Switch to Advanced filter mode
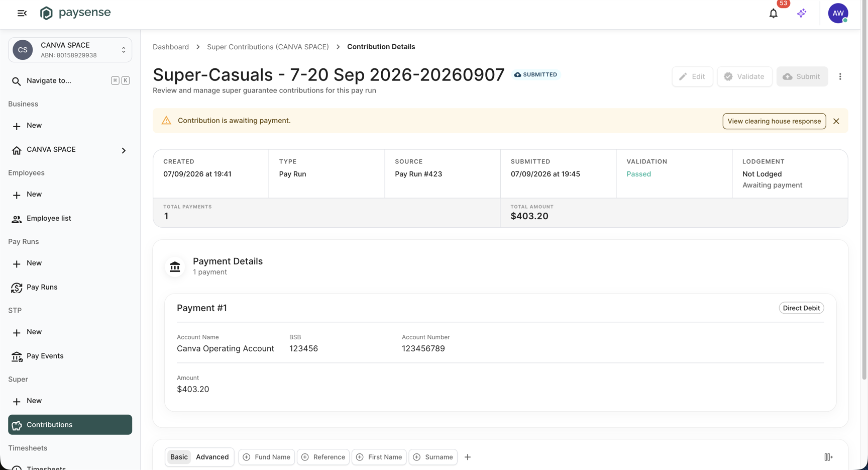This screenshot has height=470, width=868. point(212,457)
